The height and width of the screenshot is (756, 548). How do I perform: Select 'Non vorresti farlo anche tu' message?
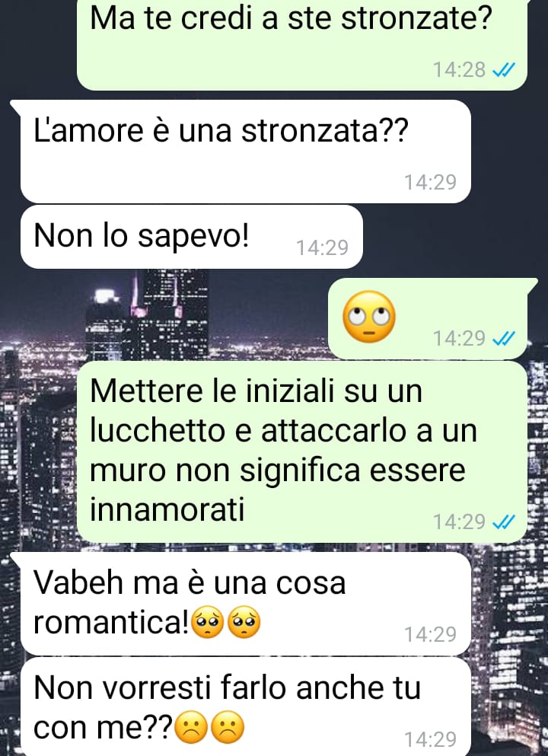point(245,707)
